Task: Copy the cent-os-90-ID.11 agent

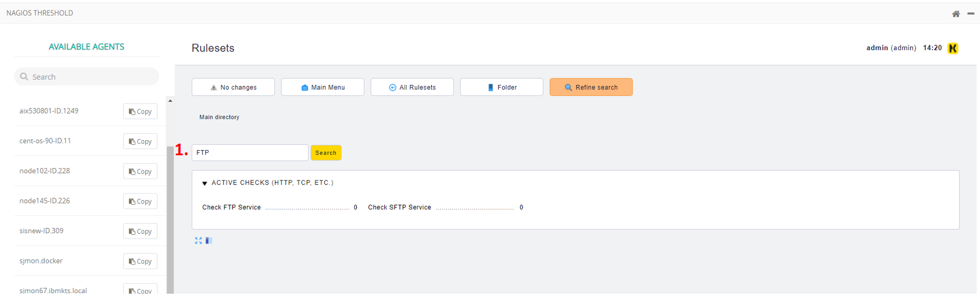Action: tap(140, 141)
